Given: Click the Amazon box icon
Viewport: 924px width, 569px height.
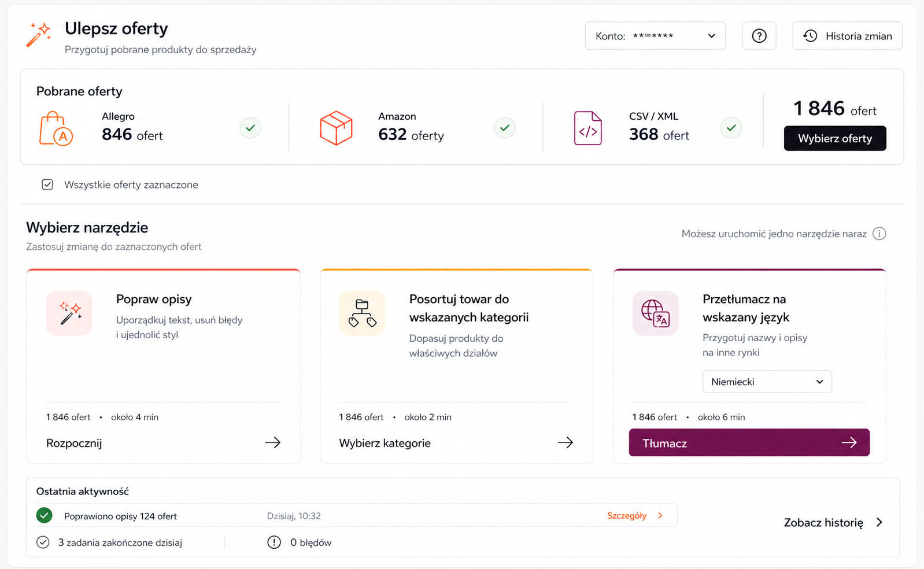Looking at the screenshot, I should pos(336,128).
